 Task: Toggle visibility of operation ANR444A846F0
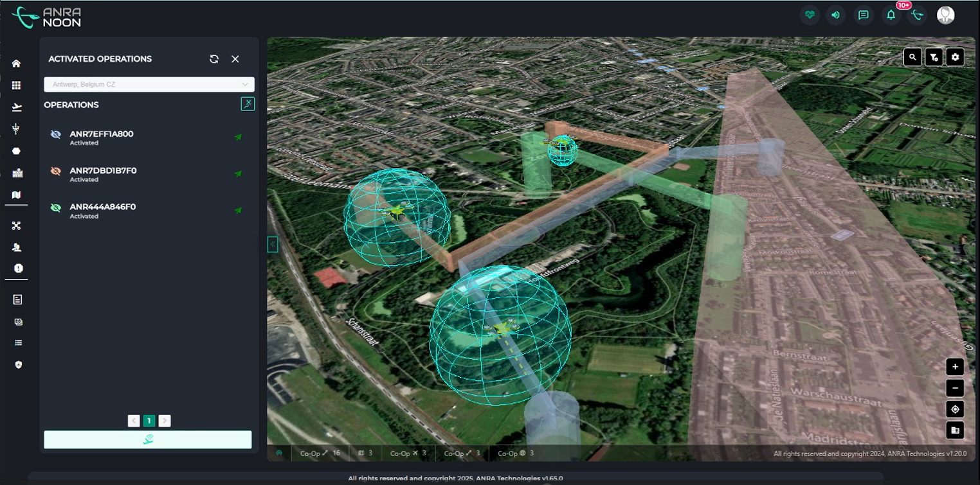point(56,207)
